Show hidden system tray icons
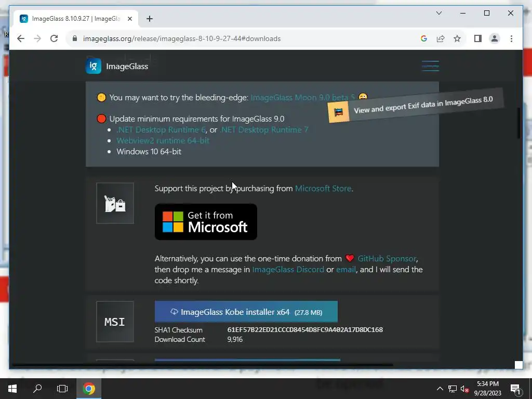This screenshot has width=532, height=399. tap(440, 389)
